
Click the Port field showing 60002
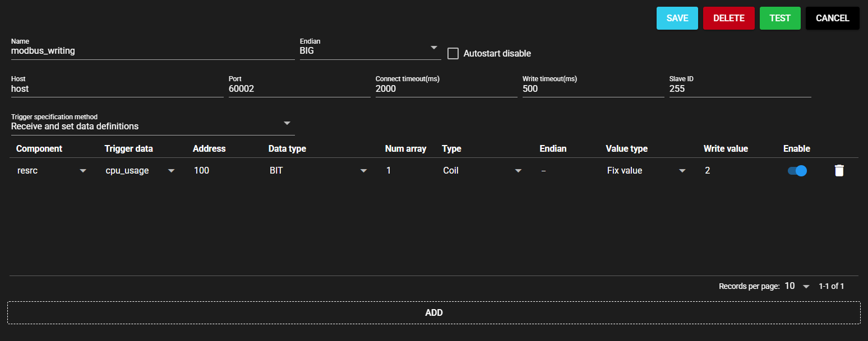click(299, 88)
